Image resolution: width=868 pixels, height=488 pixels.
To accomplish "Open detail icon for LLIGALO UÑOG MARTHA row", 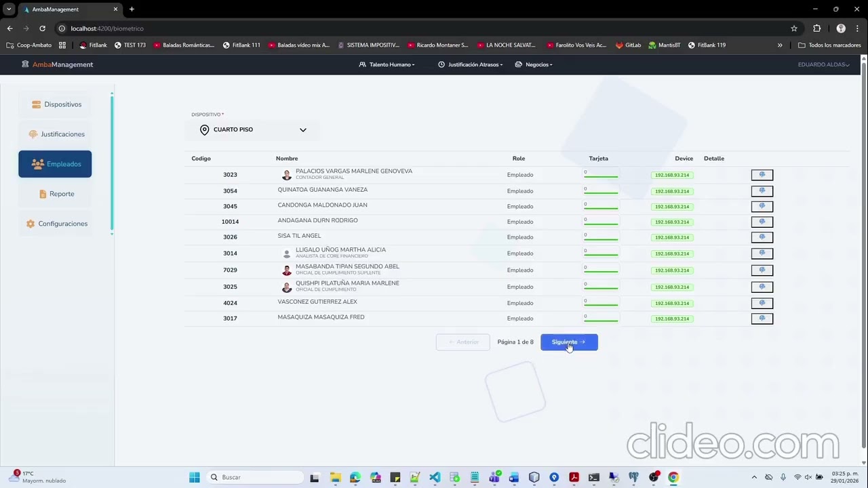I will pos(762,253).
